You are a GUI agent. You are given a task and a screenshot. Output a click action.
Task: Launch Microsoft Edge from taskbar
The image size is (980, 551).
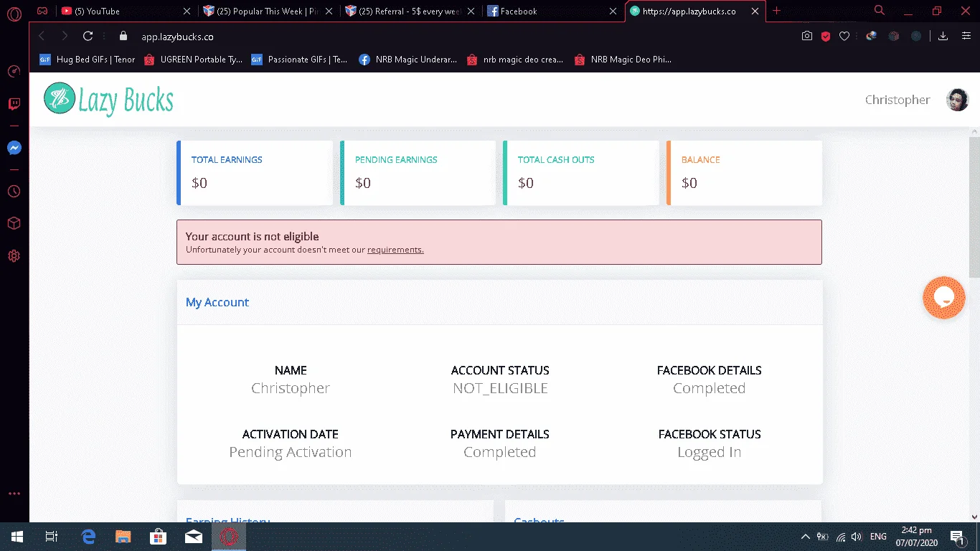click(x=89, y=537)
